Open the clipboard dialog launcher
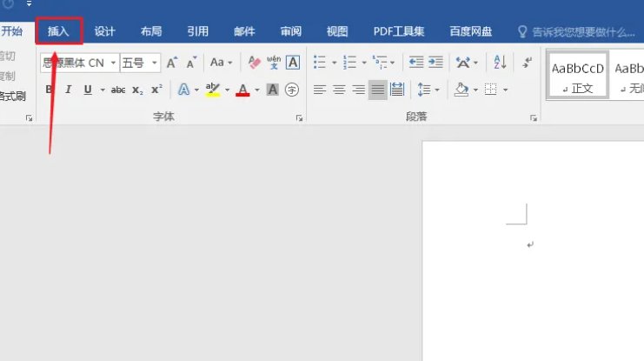The image size is (644, 361). (x=29, y=118)
